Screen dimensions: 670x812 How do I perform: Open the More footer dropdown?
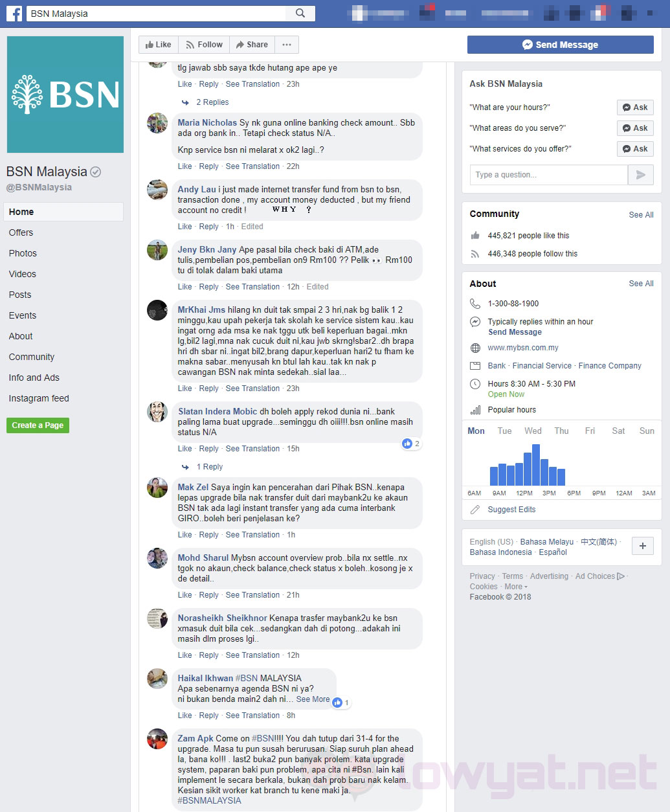click(x=515, y=587)
